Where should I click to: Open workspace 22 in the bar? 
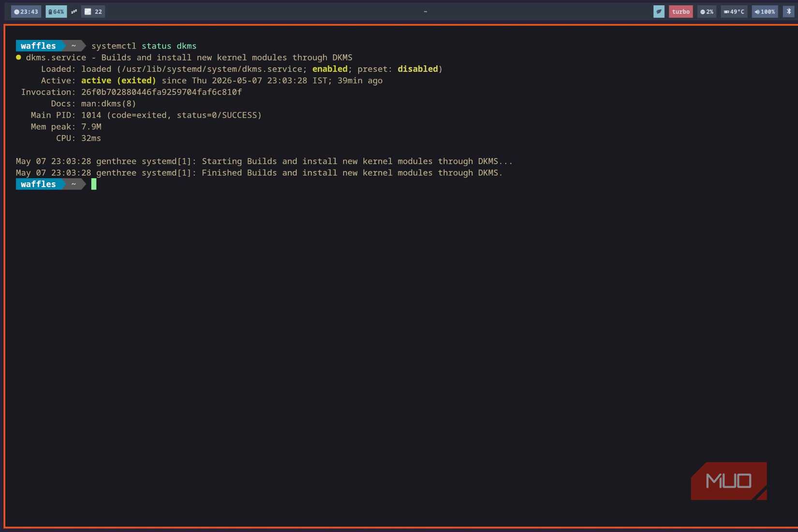tap(93, 12)
